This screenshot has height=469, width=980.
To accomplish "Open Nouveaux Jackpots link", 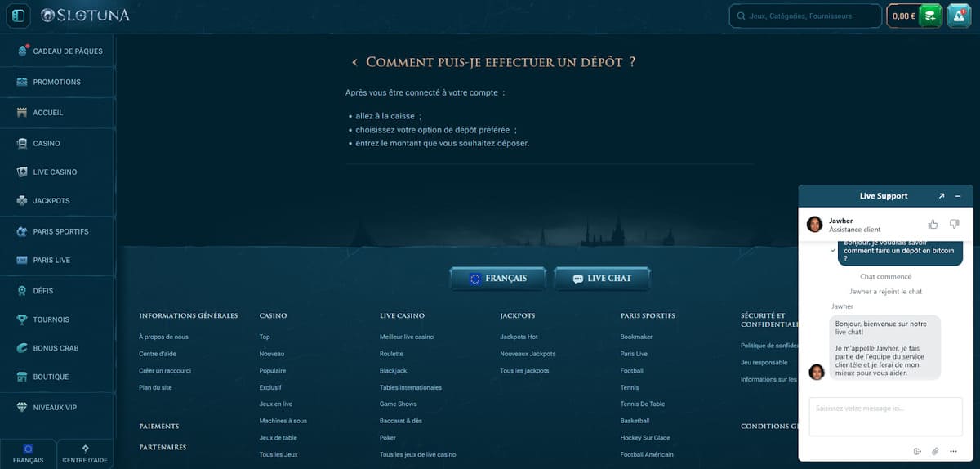I will [528, 354].
